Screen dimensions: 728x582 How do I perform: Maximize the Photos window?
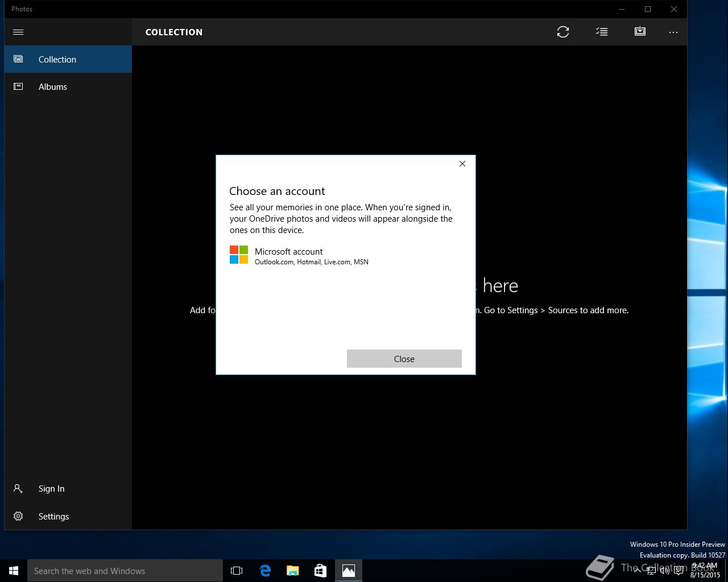coord(648,9)
